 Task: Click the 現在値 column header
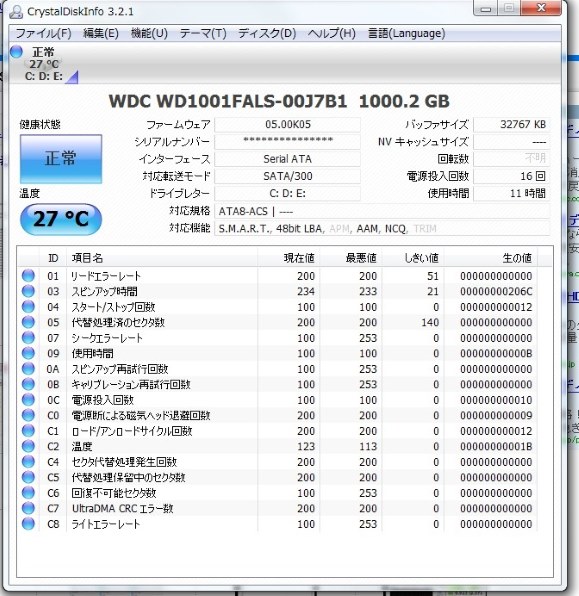[x=289, y=258]
